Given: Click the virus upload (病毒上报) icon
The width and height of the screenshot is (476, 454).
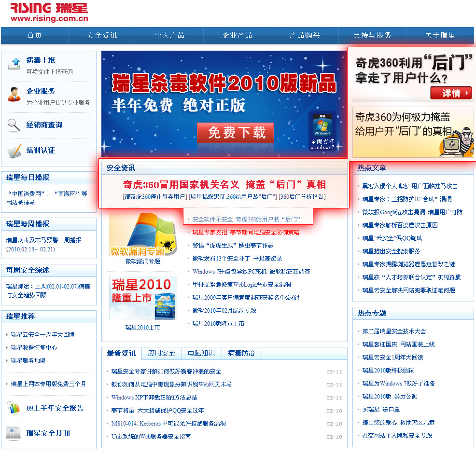Looking at the screenshot, I should [14, 64].
